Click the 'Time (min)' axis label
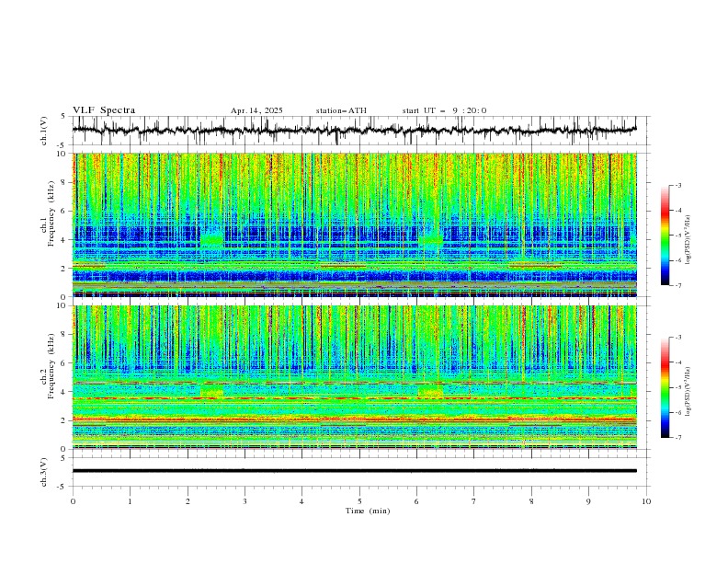This screenshot has height=563, width=728. point(368,511)
